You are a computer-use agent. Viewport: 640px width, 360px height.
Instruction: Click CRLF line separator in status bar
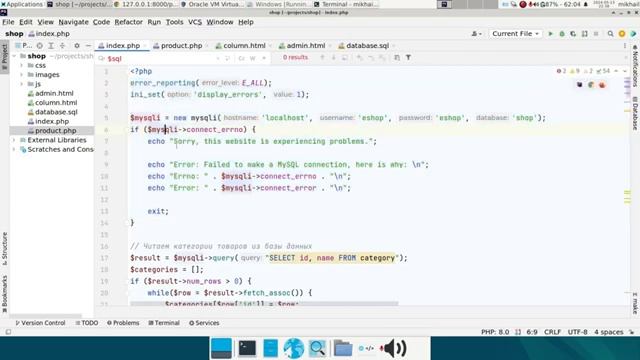552,332
